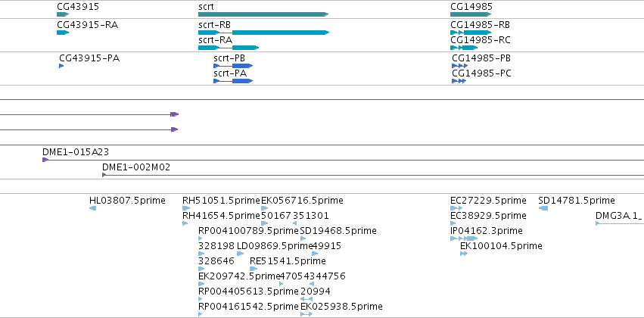Click the CG43915 gene arrow
The image size is (644, 318).
point(63,14)
